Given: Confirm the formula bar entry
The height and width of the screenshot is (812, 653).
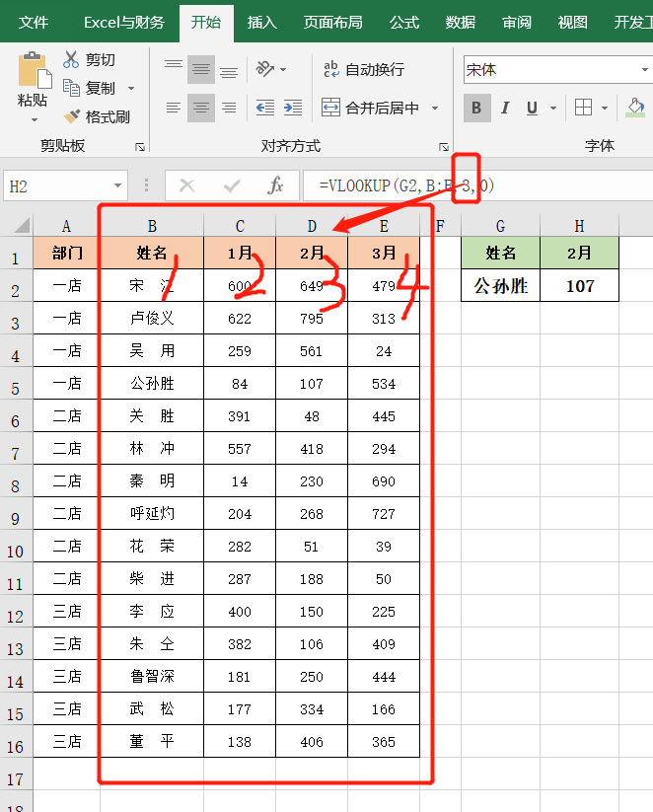Looking at the screenshot, I should pos(232,185).
